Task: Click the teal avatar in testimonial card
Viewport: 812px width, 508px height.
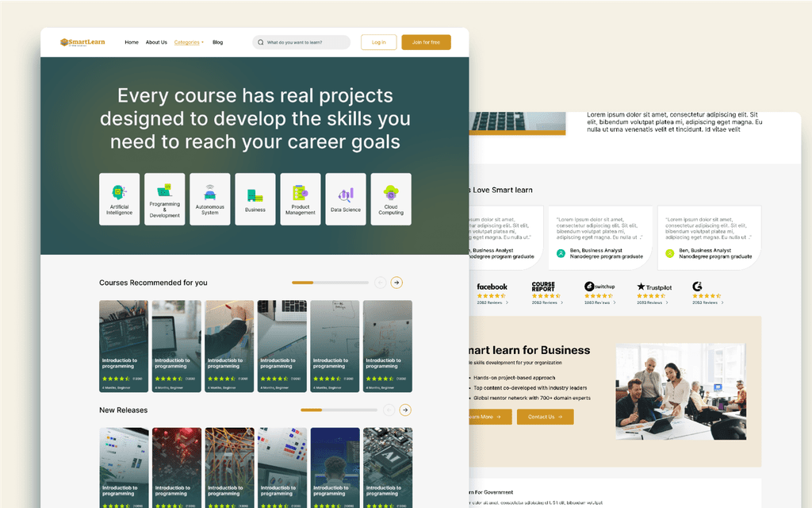Action: pos(561,253)
